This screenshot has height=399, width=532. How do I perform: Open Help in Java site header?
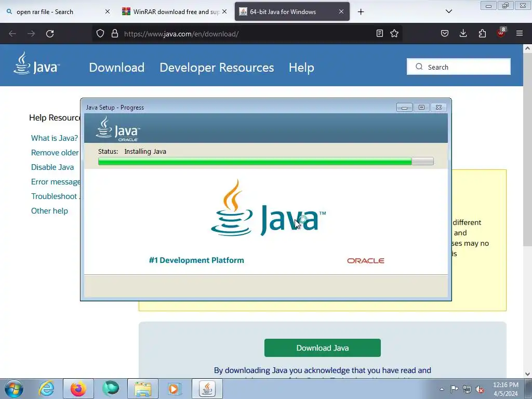tap(301, 68)
